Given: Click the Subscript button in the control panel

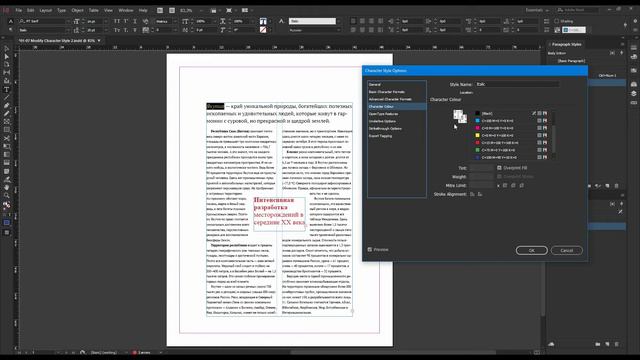Looking at the screenshot, I should pos(126,30).
